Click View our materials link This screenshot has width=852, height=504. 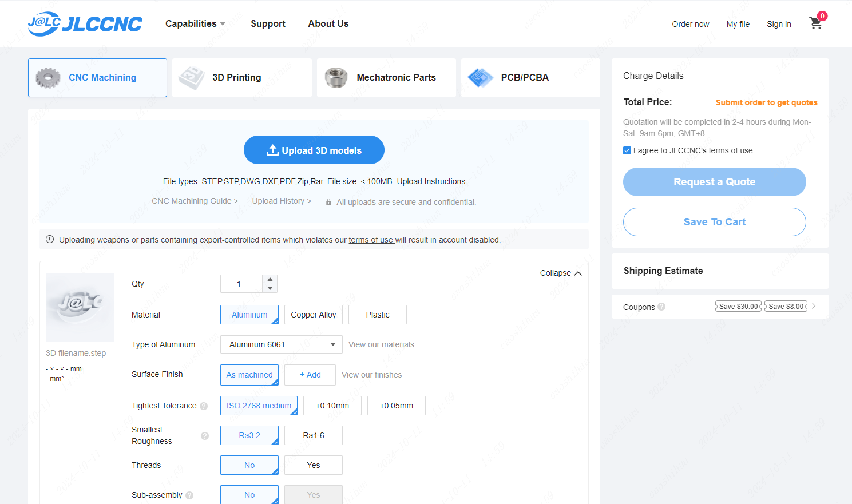[x=381, y=344]
